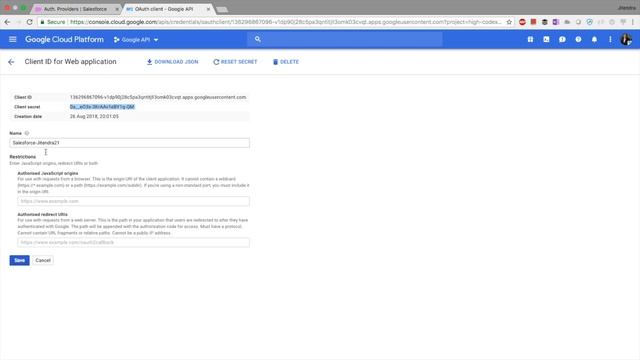640x360 pixels.
Task: Activate Cloud Shell terminal icon
Action: pos(546,39)
